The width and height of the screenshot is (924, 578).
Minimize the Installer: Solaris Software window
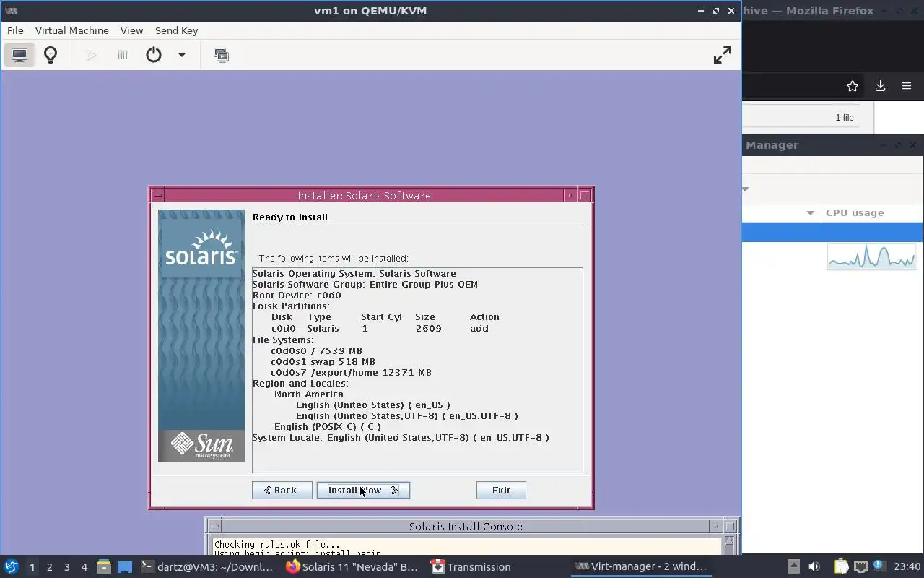pyautogui.click(x=570, y=195)
